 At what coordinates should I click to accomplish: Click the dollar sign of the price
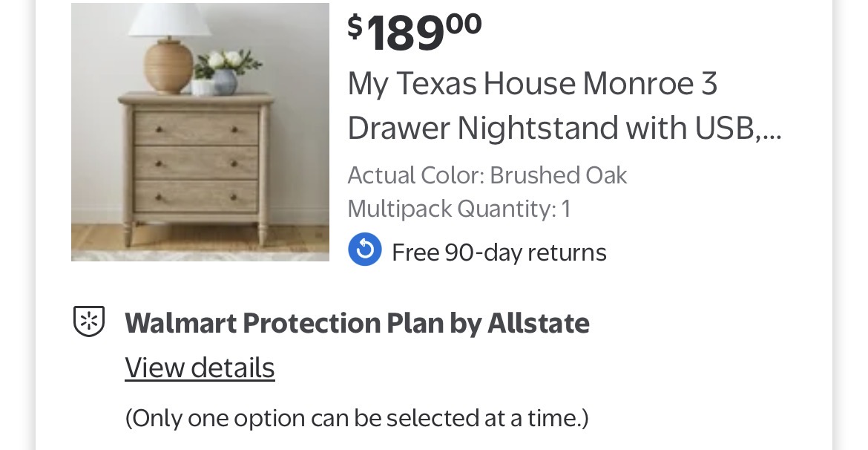355,27
